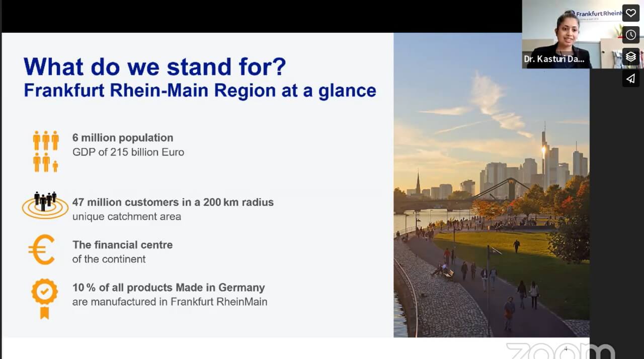Click 'are manufactured in Frankfurt RheinMain' text
Image resolution: width=644 pixels, height=359 pixels.
pos(170,302)
